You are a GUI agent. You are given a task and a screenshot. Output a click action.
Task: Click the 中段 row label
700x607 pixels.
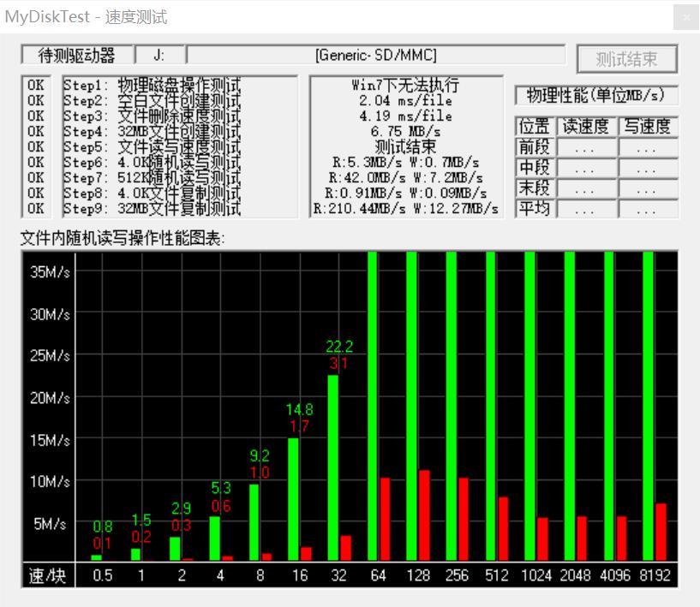pos(535,168)
